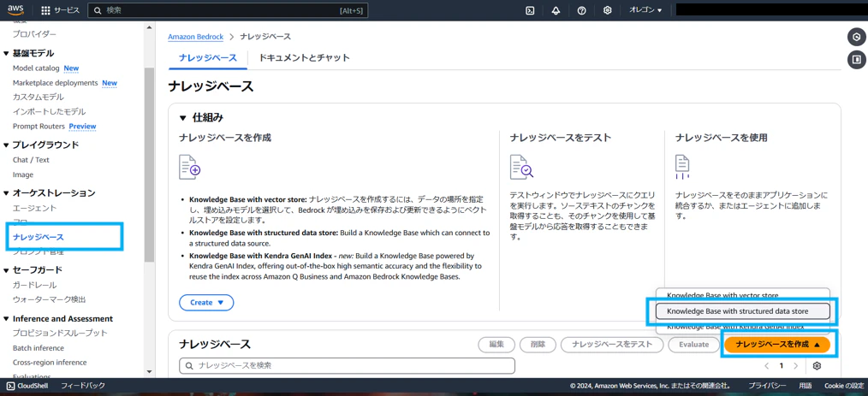868x396 pixels.
Task: Launch CloudShell from top bar icon
Action: 530,10
